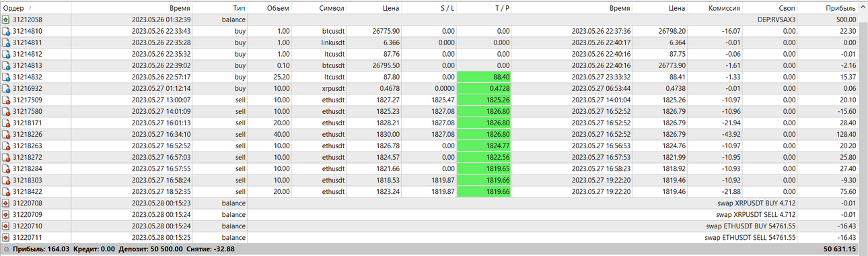Screen dimensions: 868x256
Task: Sort by the Объем column header
Action: [x=270, y=8]
